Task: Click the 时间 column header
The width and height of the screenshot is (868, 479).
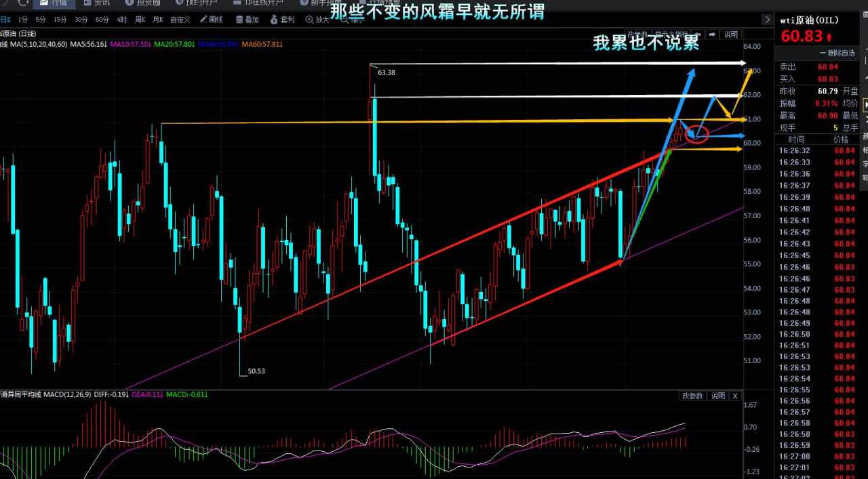Action: tap(797, 139)
